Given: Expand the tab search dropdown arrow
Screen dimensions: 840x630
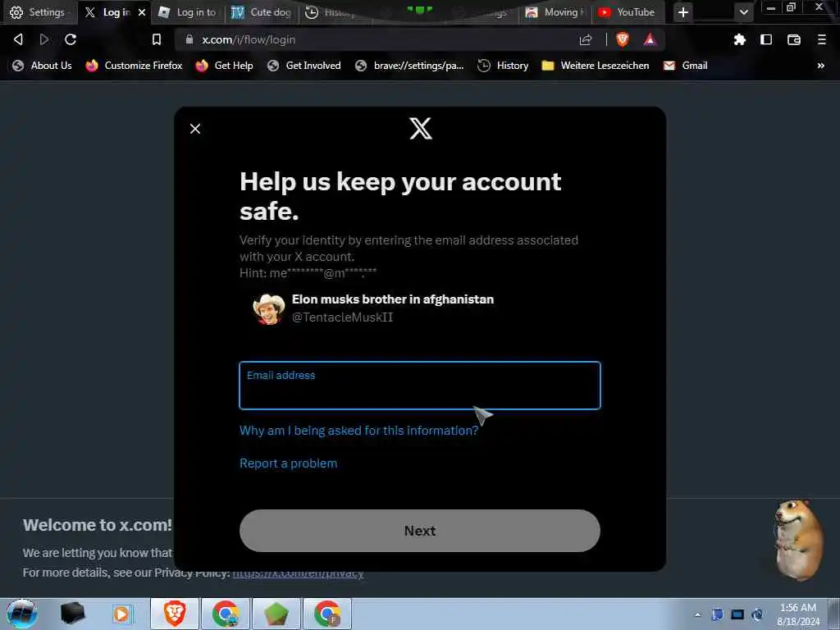Looking at the screenshot, I should (743, 12).
